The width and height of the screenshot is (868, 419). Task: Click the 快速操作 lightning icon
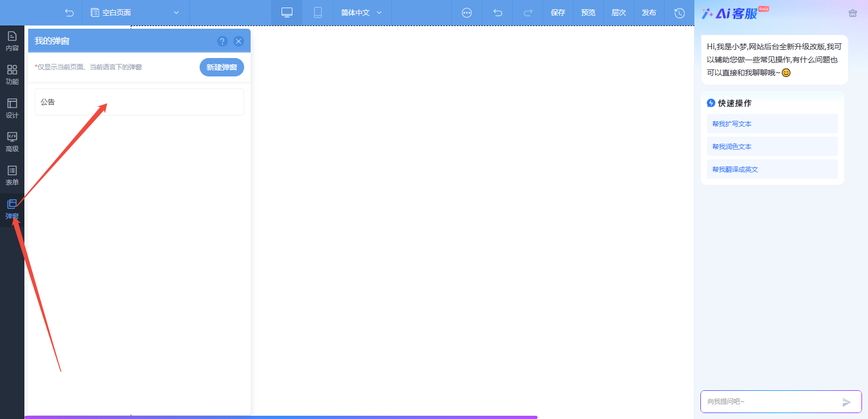711,103
